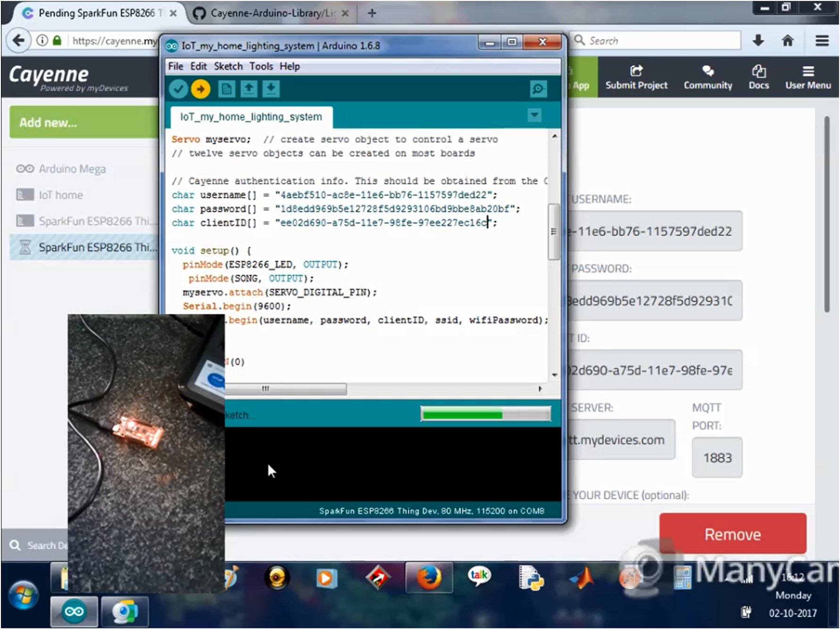Click the Arduino Open sketch icon
The width and height of the screenshot is (840, 630).
click(249, 89)
